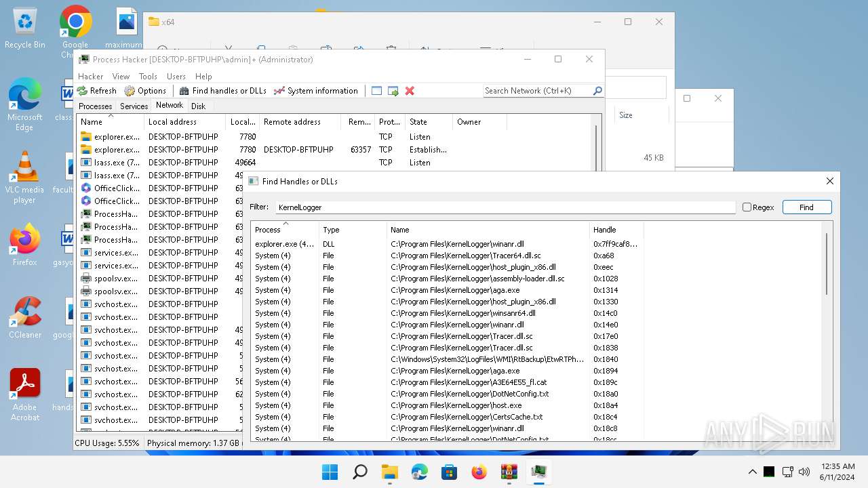
Task: Open System information from toolbar
Action: point(315,91)
